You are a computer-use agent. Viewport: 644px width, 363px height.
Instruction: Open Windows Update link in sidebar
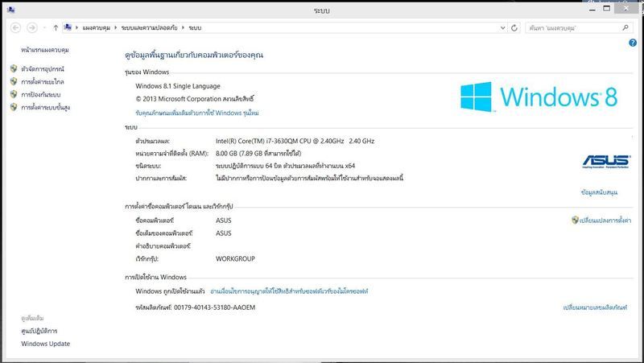(45, 344)
